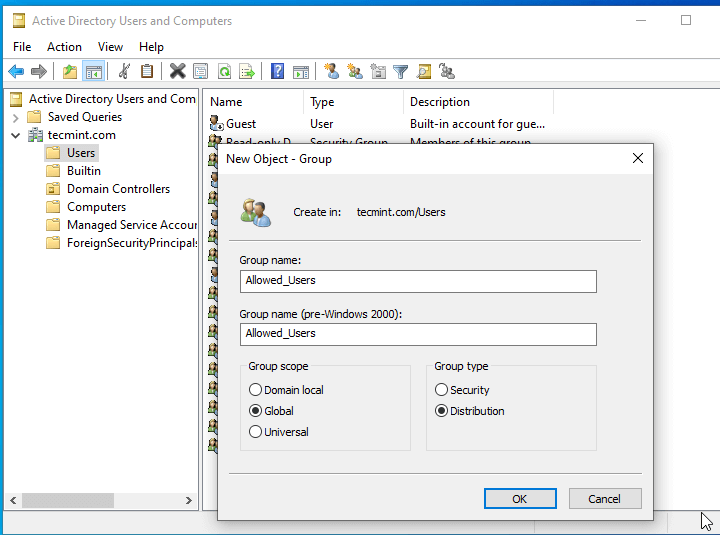The height and width of the screenshot is (535, 720).
Task: Click the Export list toolbar icon
Action: pyautogui.click(x=246, y=71)
